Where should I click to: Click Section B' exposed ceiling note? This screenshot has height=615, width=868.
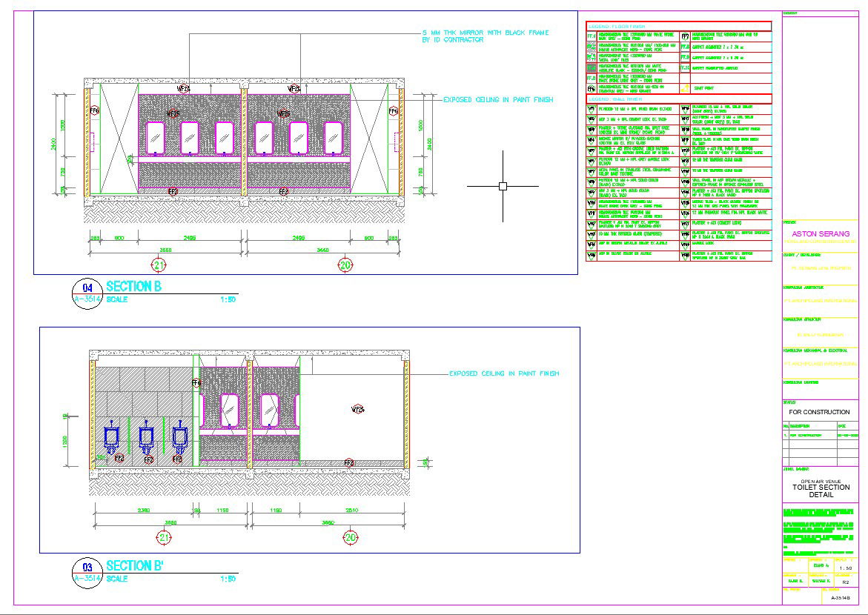click(504, 374)
